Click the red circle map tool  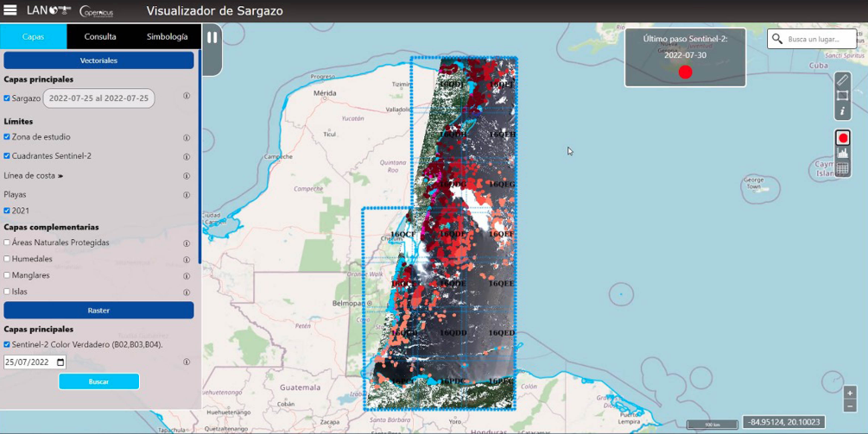click(x=843, y=138)
